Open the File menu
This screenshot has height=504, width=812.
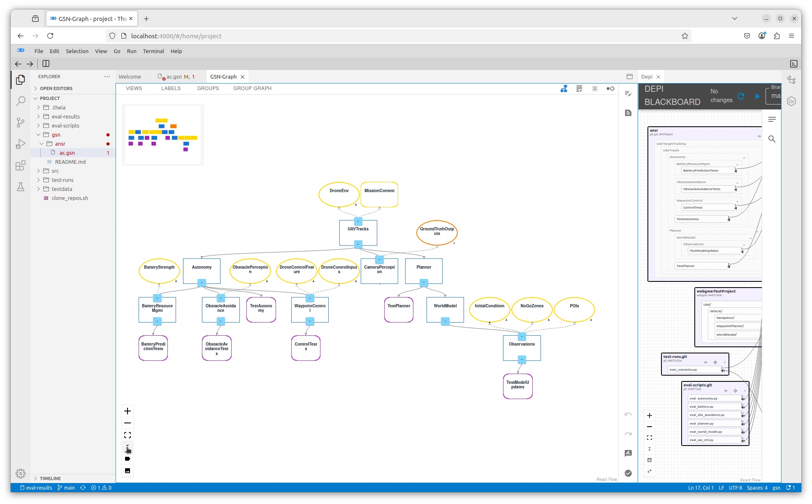pyautogui.click(x=39, y=51)
